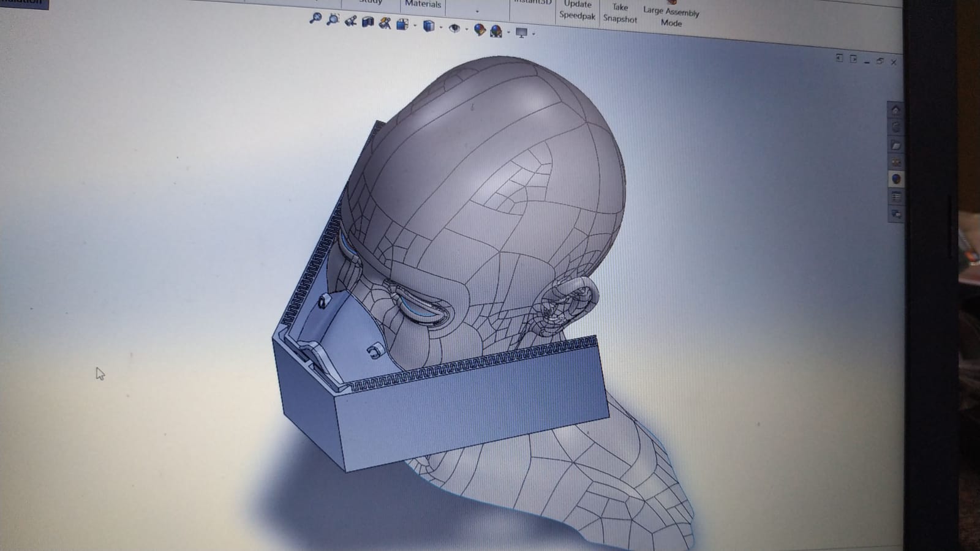980x551 pixels.
Task: Open the File Explorer task pane tab
Action: point(895,145)
